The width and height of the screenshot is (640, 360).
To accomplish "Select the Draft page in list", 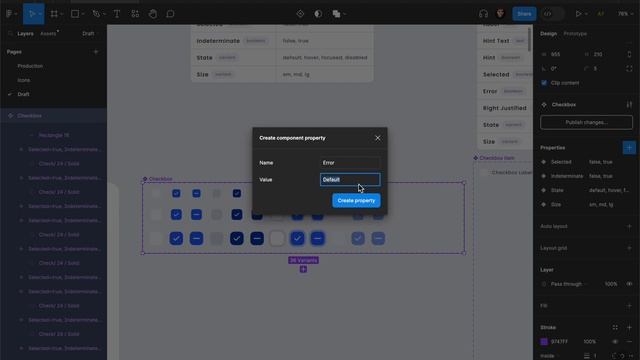I will [23, 94].
